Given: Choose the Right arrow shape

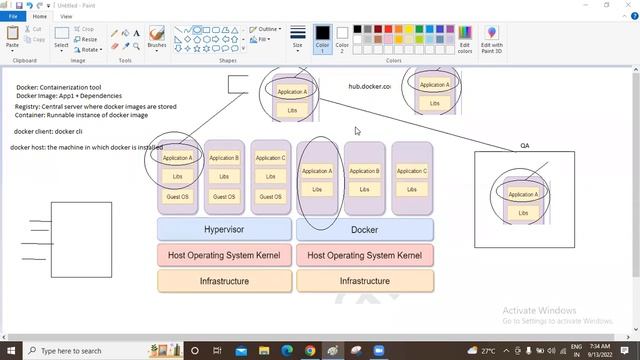Looking at the screenshot, I should 216,40.
